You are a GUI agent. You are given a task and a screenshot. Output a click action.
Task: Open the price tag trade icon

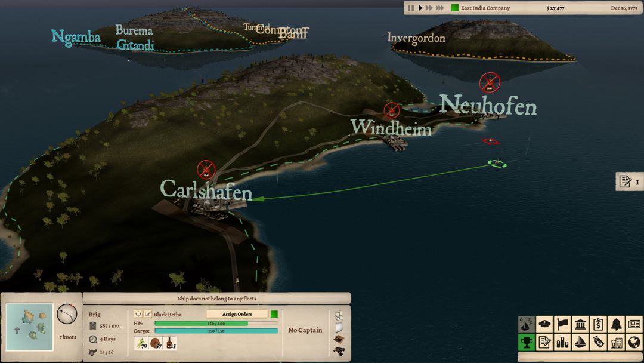pos(598,343)
